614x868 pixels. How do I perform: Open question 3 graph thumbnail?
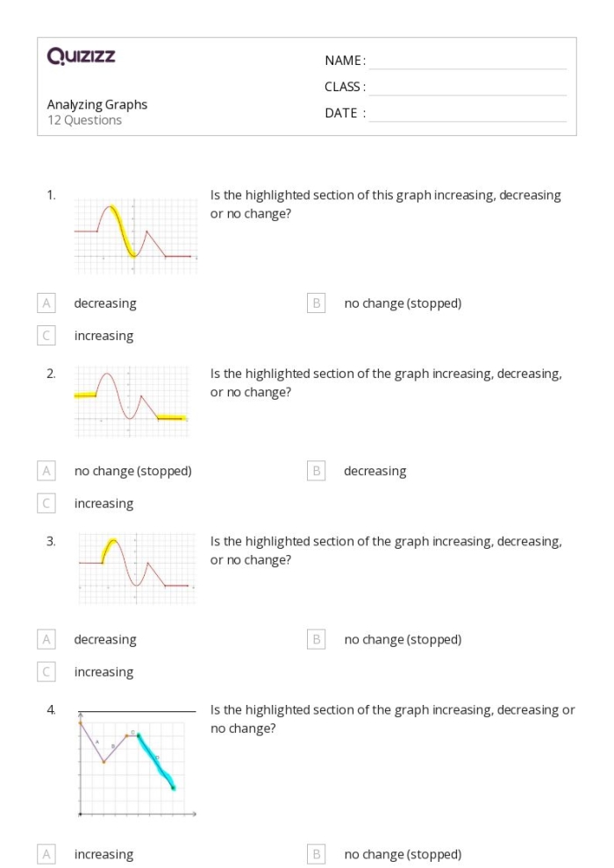137,568
